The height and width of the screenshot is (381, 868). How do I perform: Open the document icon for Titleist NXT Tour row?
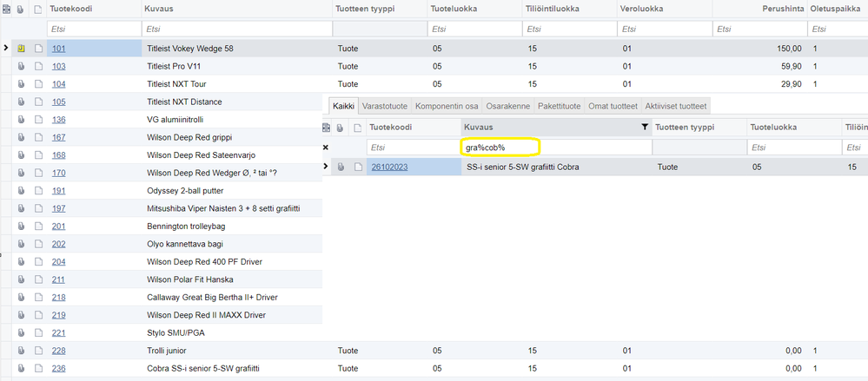[x=38, y=84]
